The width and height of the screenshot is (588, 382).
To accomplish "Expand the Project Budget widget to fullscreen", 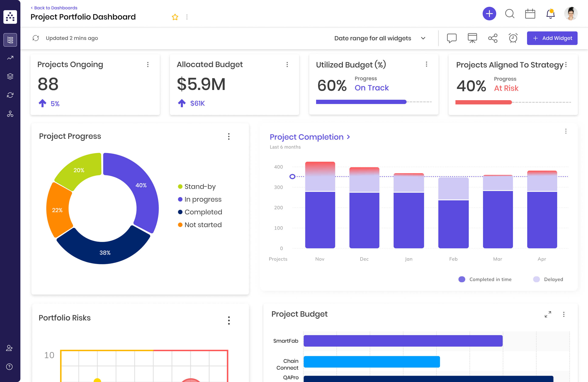I will pos(548,314).
